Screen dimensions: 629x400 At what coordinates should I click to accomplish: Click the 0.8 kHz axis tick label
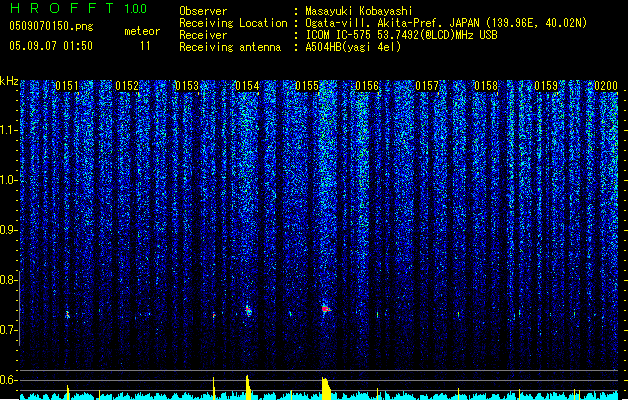coord(9,280)
